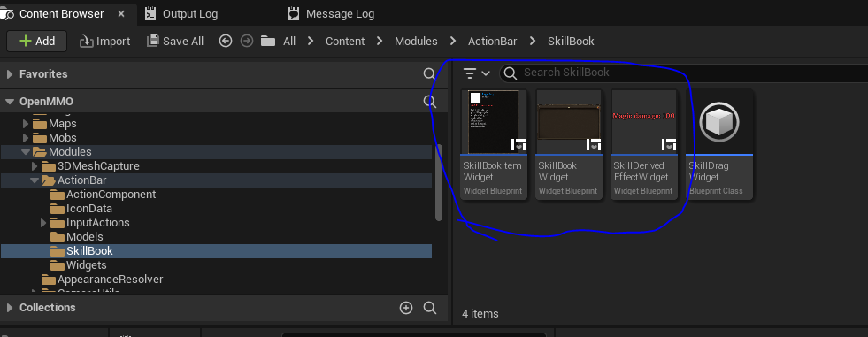Select the Mobs folder
The image size is (868, 337).
[x=54, y=138]
